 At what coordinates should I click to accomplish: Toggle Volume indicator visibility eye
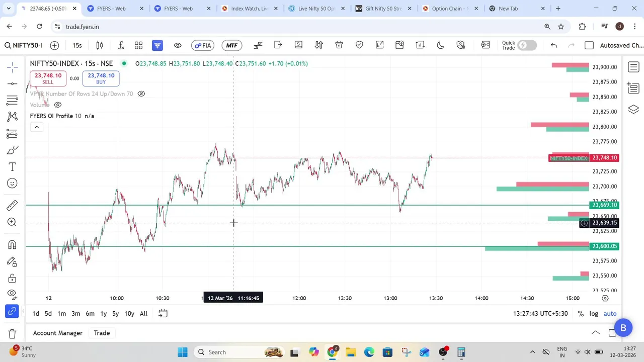coord(58,105)
